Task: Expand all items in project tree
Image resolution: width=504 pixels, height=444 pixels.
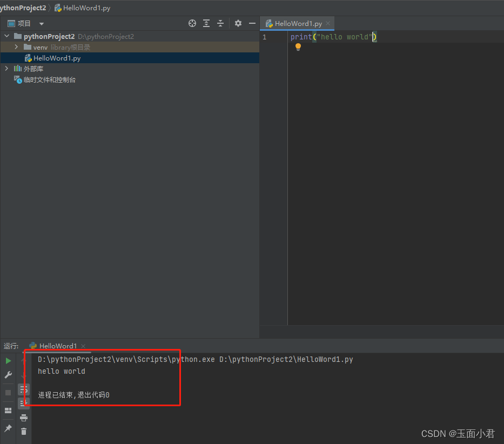Action: point(206,23)
